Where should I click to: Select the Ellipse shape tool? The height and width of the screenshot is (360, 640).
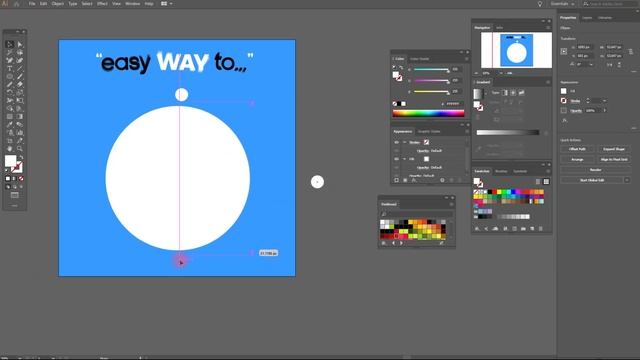[10, 76]
